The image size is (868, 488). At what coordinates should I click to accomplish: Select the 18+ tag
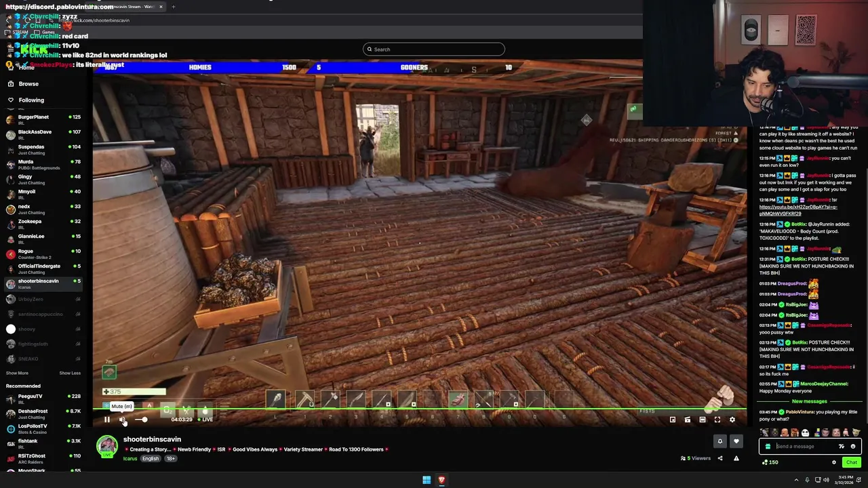[x=170, y=459]
